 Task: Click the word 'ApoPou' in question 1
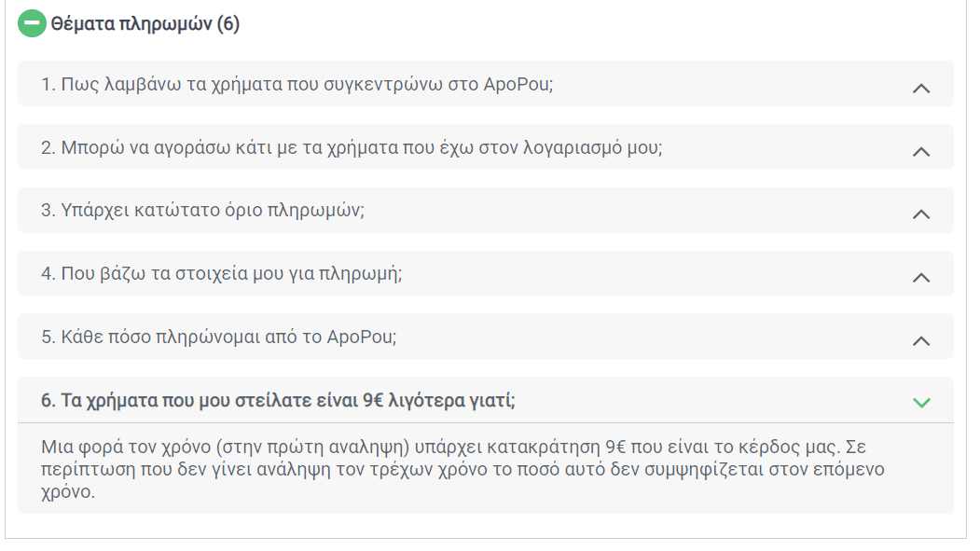(x=518, y=84)
